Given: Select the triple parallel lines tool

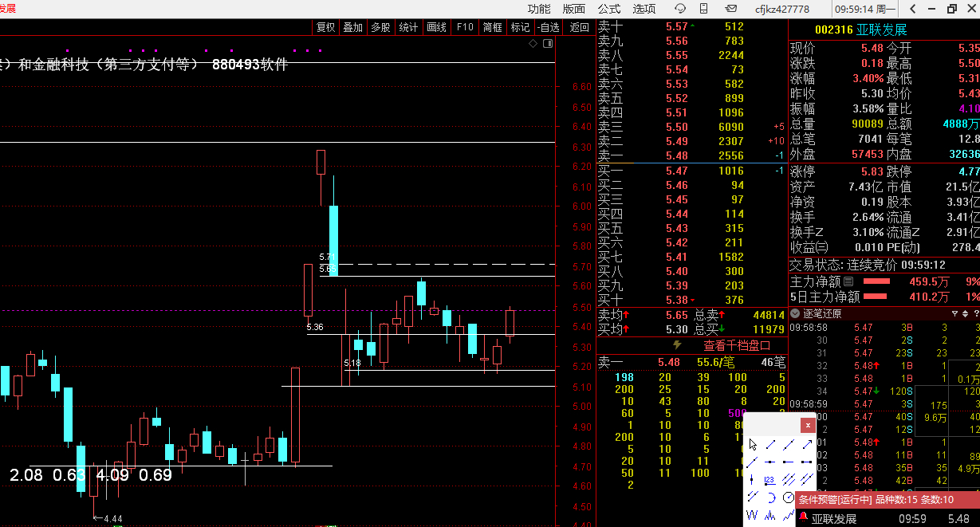Looking at the screenshot, I should point(789,479).
